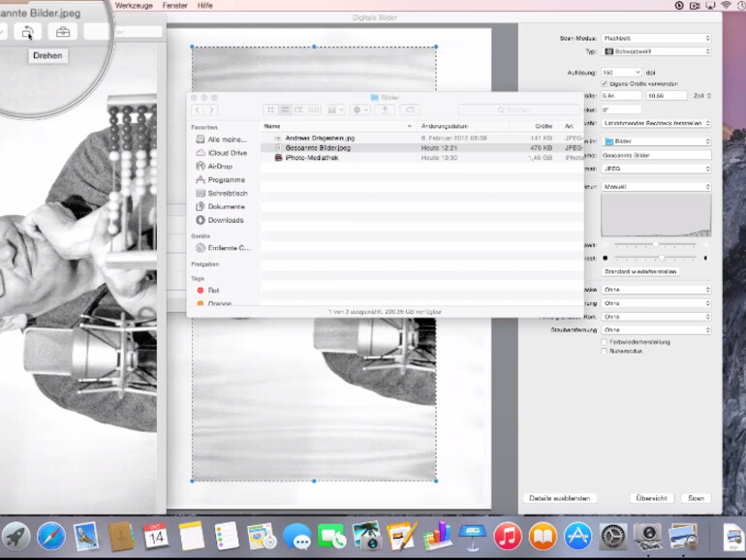The height and width of the screenshot is (560, 746).
Task: Launch Safari from the Dock
Action: tap(50, 536)
